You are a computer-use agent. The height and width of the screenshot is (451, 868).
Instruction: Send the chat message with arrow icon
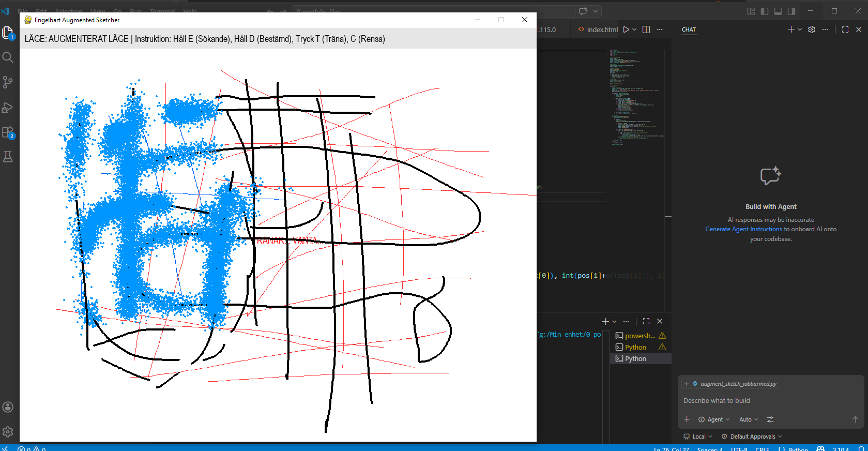click(855, 419)
